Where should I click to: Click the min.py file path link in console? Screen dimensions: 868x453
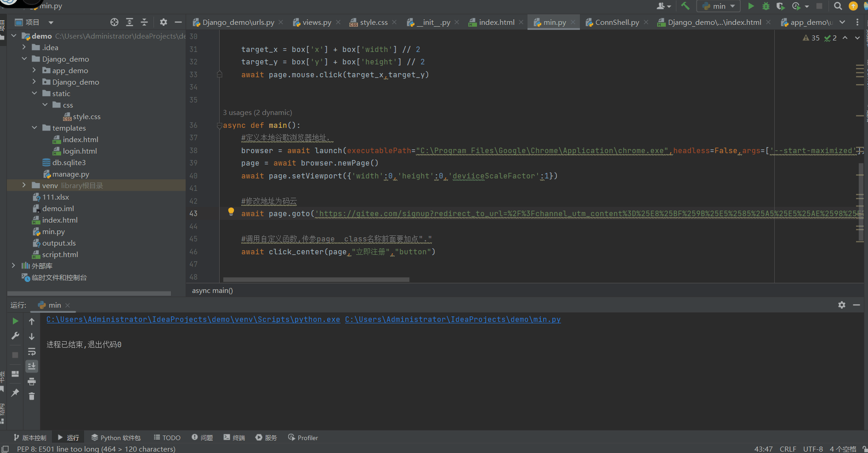coord(453,319)
